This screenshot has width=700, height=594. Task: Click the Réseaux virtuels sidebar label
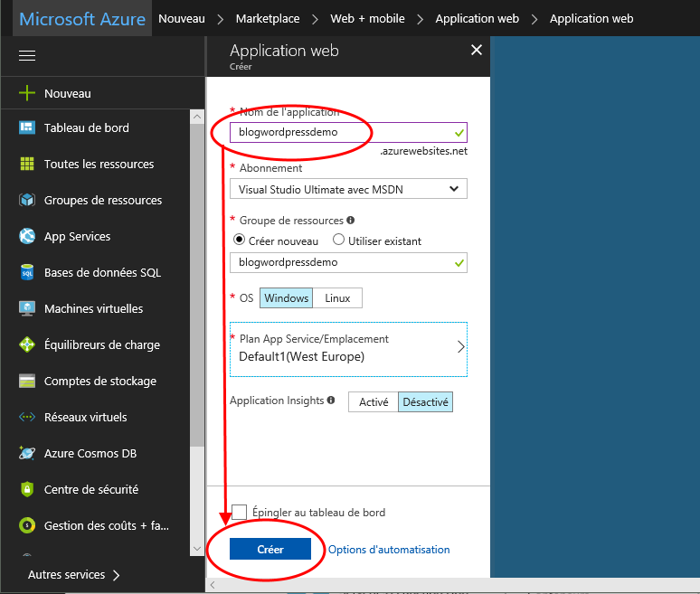pos(85,417)
